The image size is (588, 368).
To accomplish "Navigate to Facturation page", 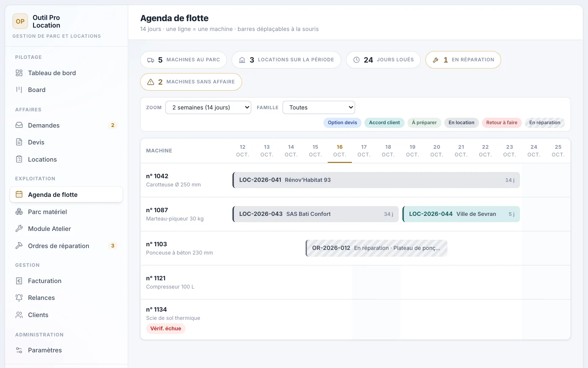I will (66, 281).
